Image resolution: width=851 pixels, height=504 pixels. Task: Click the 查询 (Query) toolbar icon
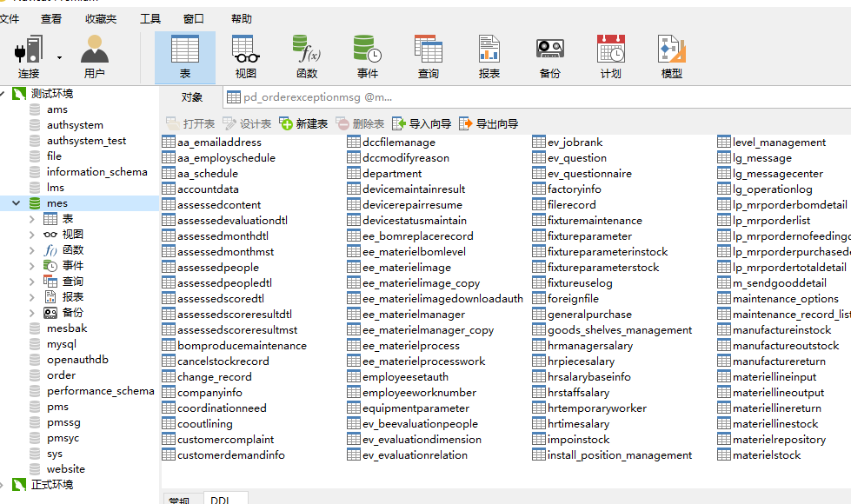[429, 57]
